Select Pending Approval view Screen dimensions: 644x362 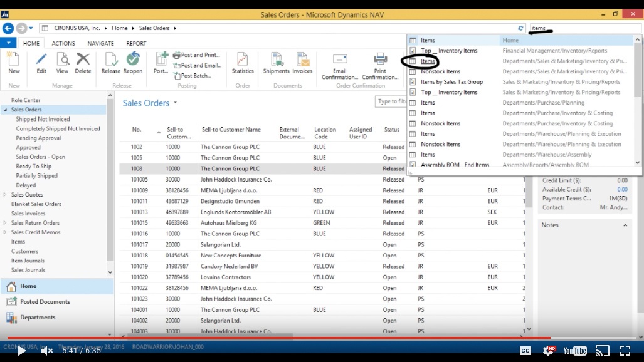[x=38, y=138]
